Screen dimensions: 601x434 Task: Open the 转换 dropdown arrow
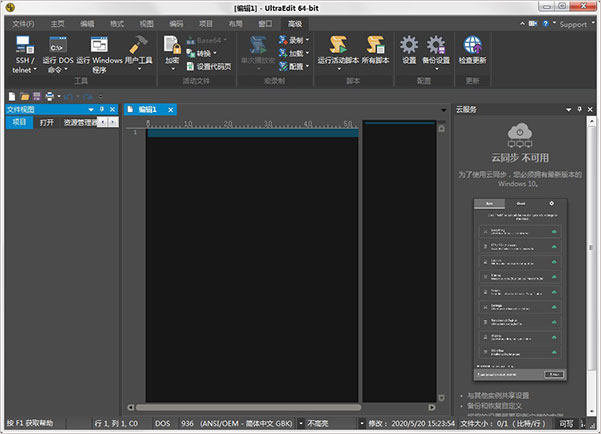(x=215, y=53)
